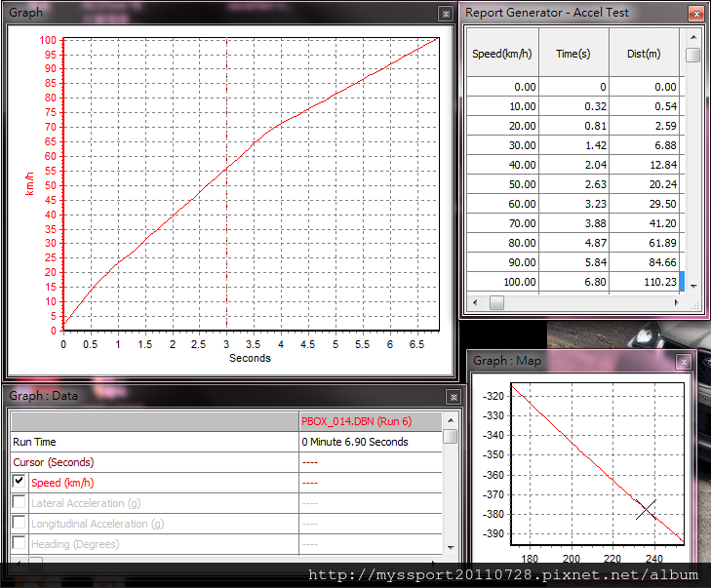Click the Report Generator horizontal scroll right arrow
Image resolution: width=711 pixels, height=588 pixels.
677,302
